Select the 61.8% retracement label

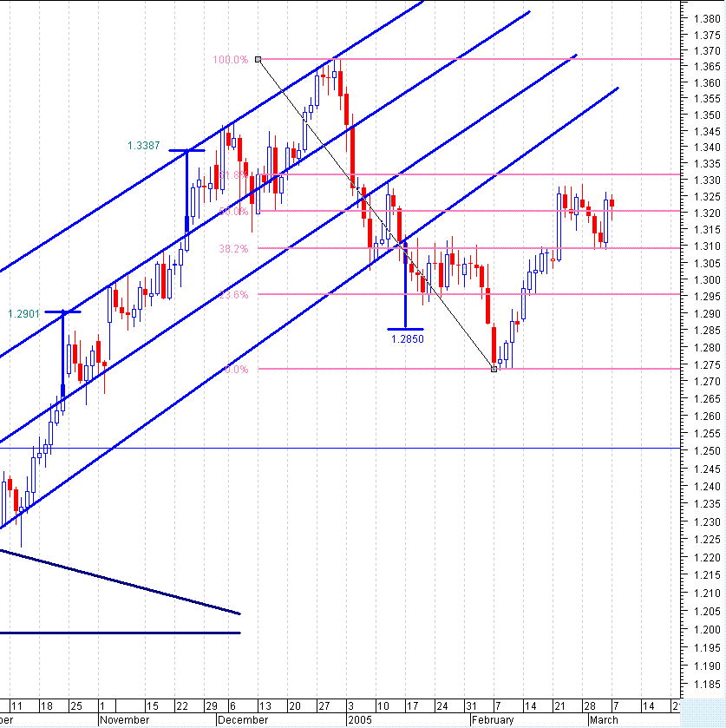234,175
